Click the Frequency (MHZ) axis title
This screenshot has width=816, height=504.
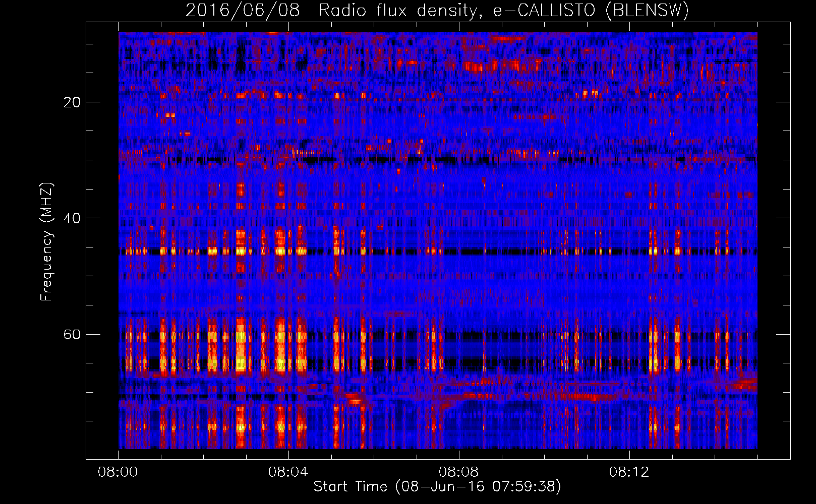point(46,241)
